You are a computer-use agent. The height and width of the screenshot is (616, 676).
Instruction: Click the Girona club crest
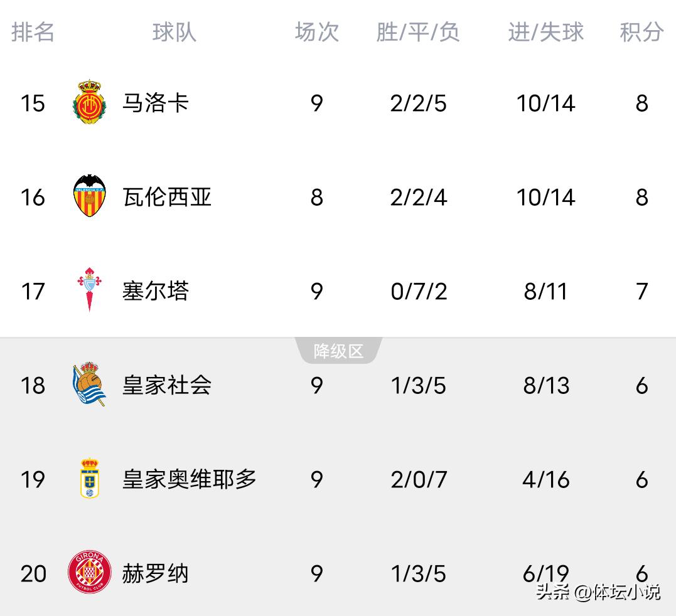(89, 572)
